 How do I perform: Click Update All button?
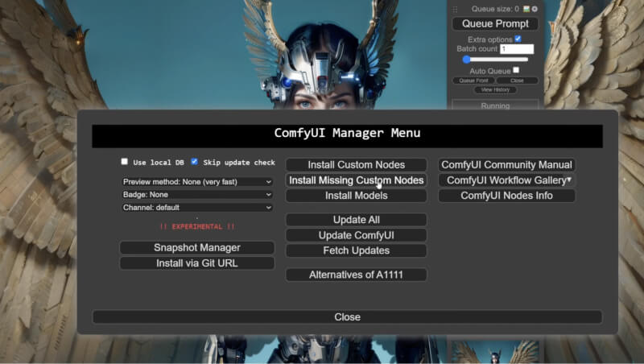356,220
